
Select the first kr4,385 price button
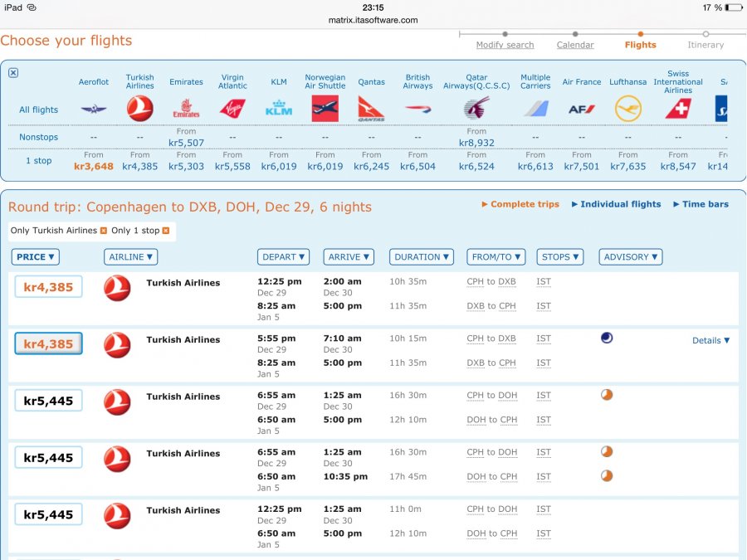(48, 287)
